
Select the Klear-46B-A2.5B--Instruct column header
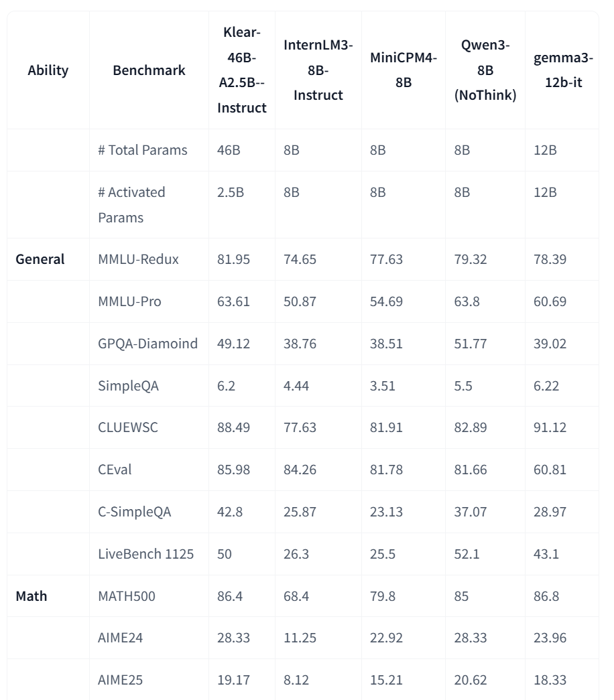242,70
